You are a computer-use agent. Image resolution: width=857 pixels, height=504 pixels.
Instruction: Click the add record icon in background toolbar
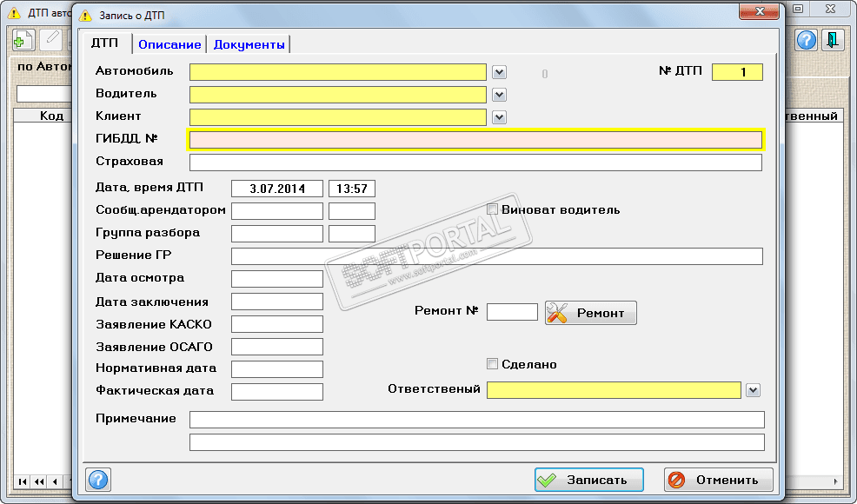pos(23,40)
